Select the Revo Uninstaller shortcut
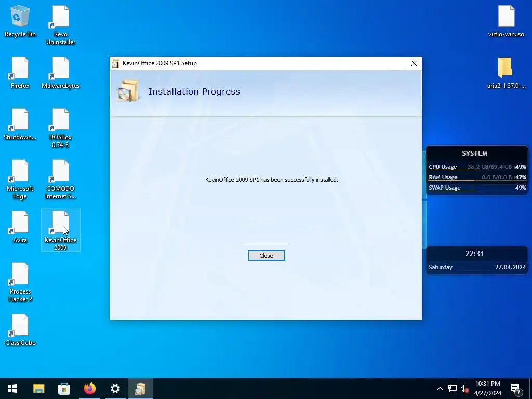Screen dimensions: 532x399 61,25
